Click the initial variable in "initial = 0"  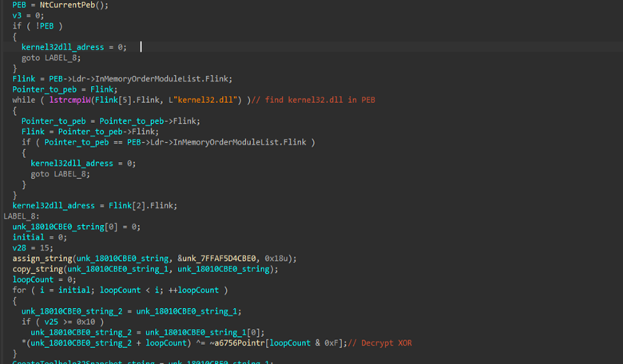[x=28, y=237]
